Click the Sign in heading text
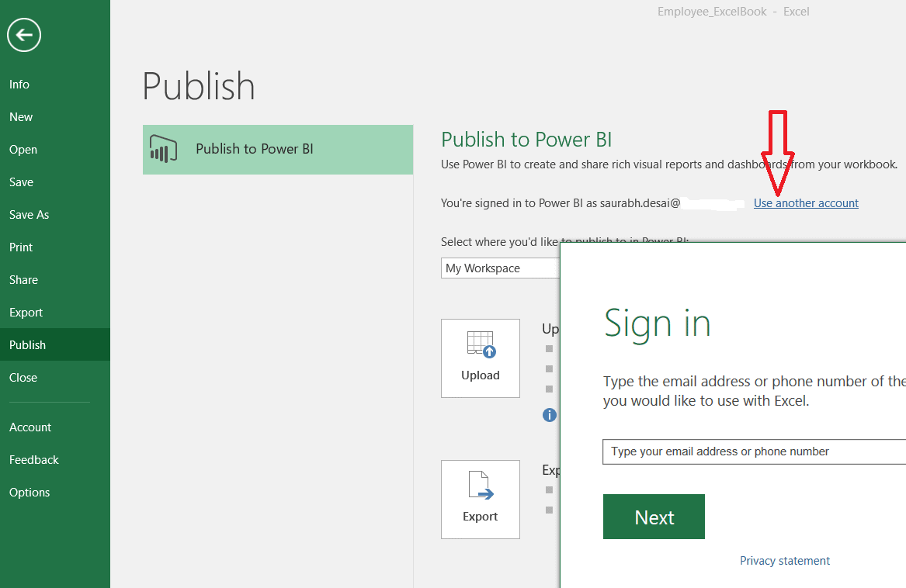The image size is (906, 588). click(658, 324)
